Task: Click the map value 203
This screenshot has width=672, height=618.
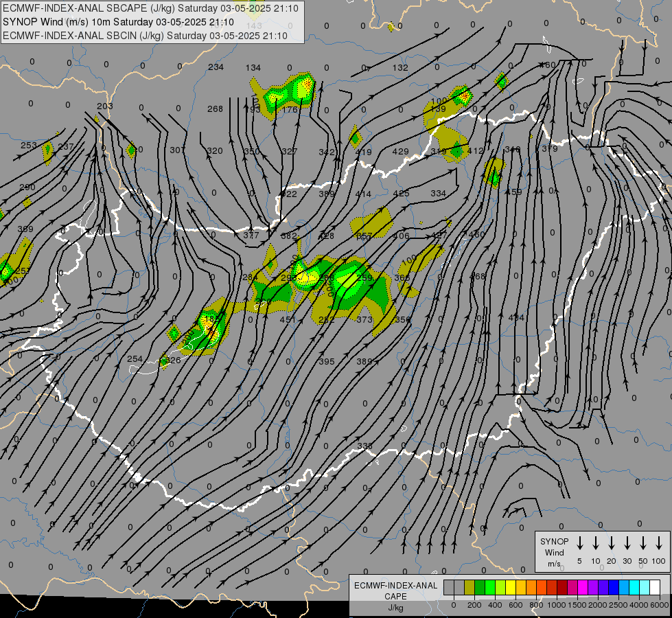Action: click(104, 106)
